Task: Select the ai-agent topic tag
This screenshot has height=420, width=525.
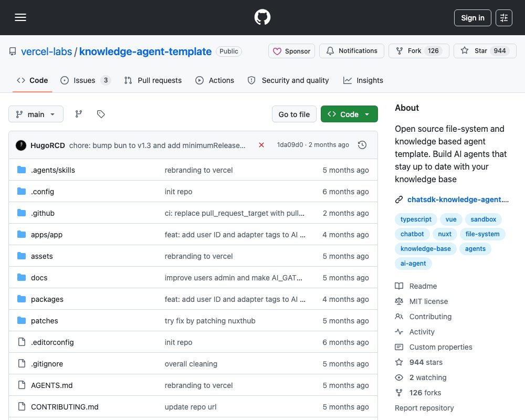Action: pos(413,264)
